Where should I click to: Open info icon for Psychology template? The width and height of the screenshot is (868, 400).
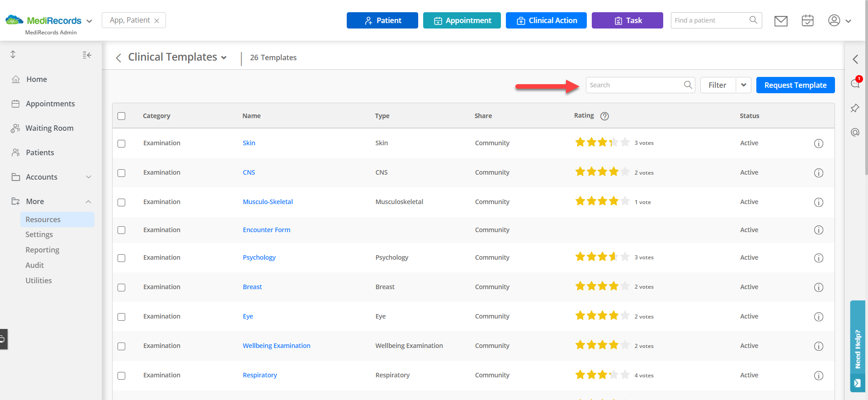(819, 258)
